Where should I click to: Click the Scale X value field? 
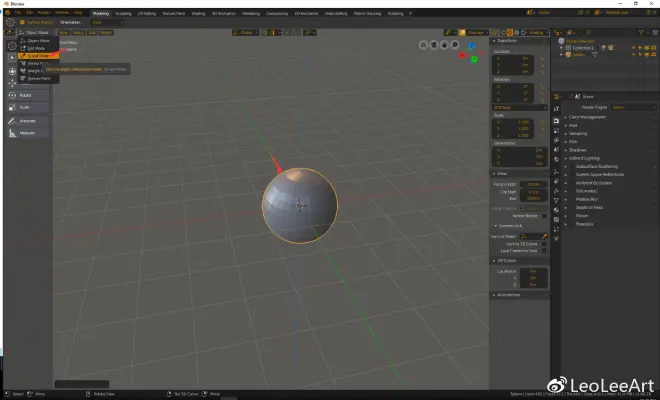coord(513,122)
